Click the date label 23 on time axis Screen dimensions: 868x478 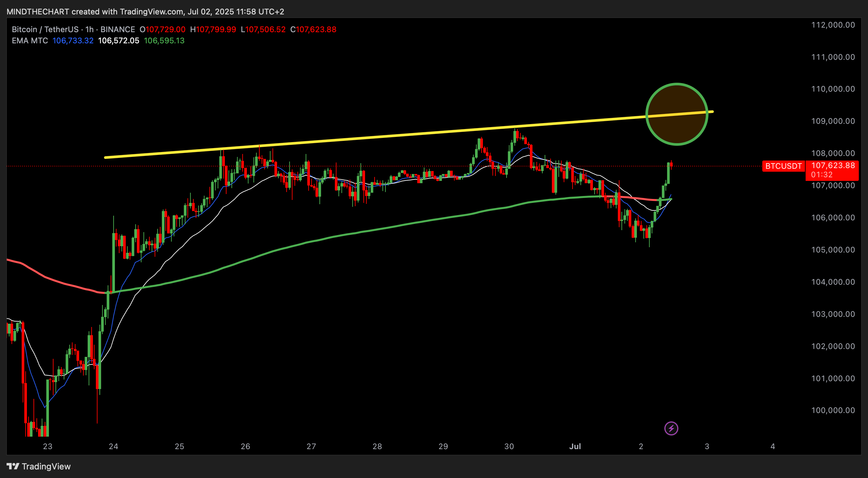pyautogui.click(x=48, y=446)
